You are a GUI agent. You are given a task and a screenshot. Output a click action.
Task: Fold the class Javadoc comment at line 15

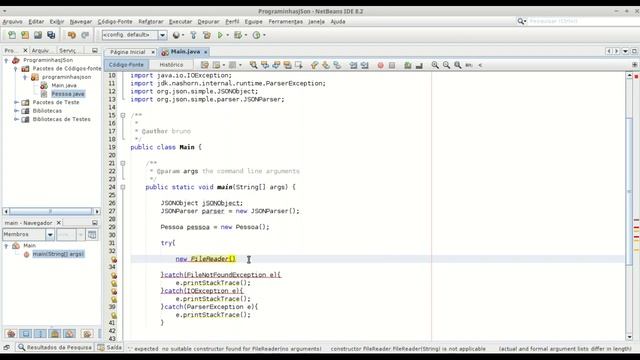(123, 116)
